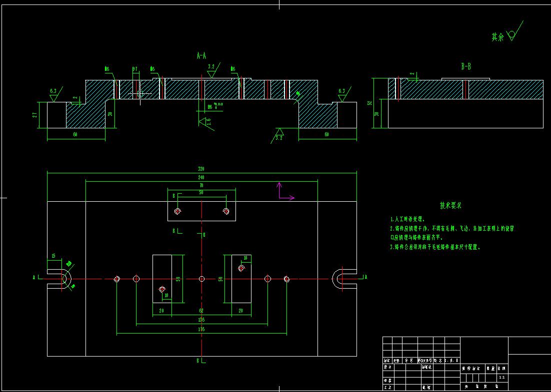
Task: Click the 3.2 roughness symbol atop section A-A
Action: [212, 70]
